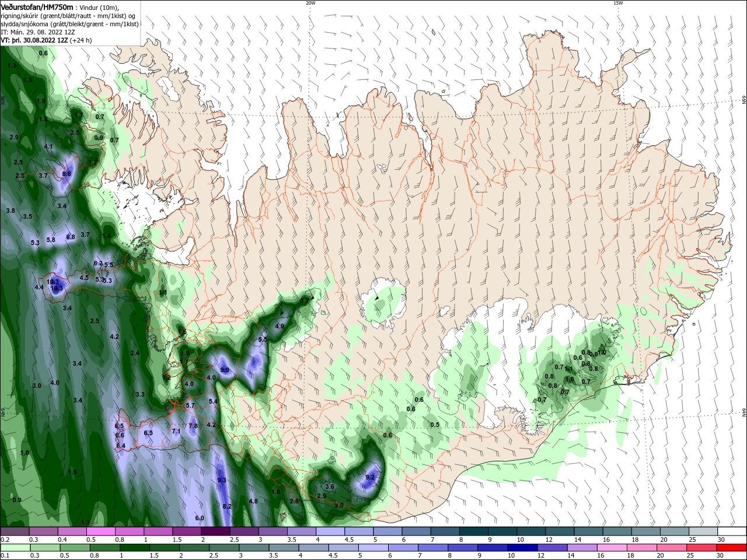
Task: Click the 8.6 precipitation value on the map
Action: coord(67,174)
